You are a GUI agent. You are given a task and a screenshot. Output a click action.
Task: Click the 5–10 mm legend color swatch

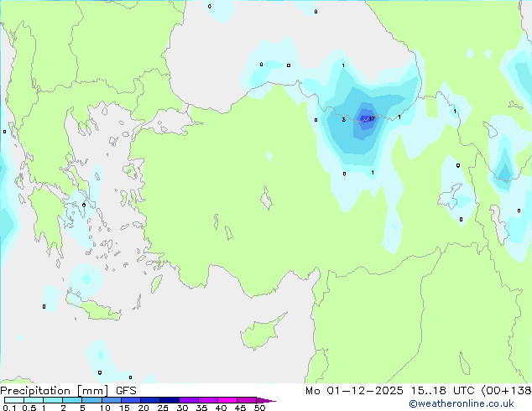point(91,400)
